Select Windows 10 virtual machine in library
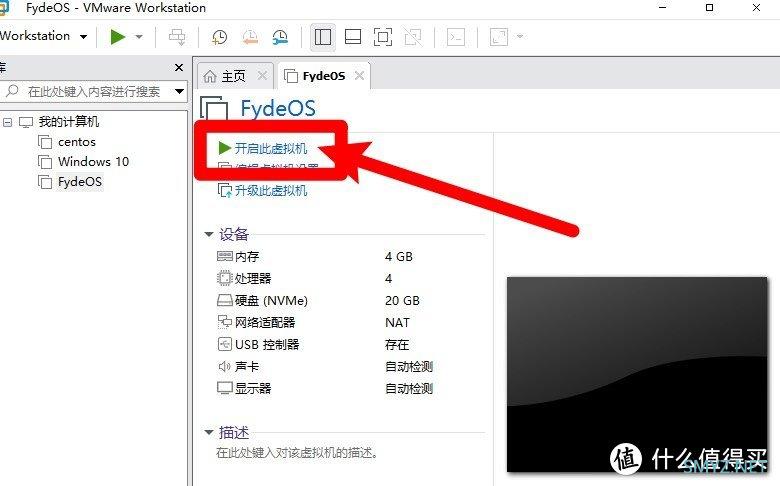The height and width of the screenshot is (486, 780). click(93, 162)
